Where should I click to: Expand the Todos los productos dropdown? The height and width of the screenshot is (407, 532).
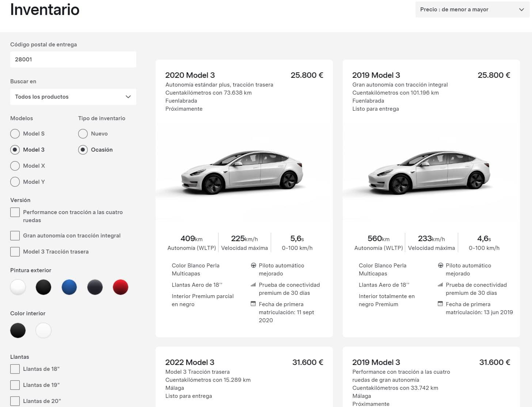click(x=73, y=97)
